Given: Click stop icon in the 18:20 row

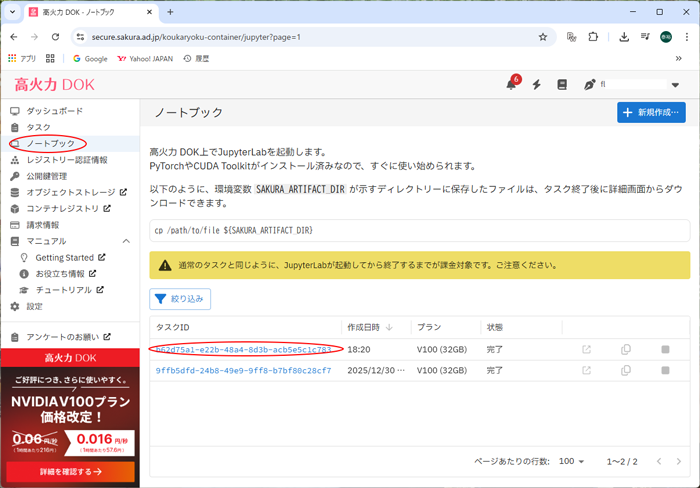Looking at the screenshot, I should 665,350.
